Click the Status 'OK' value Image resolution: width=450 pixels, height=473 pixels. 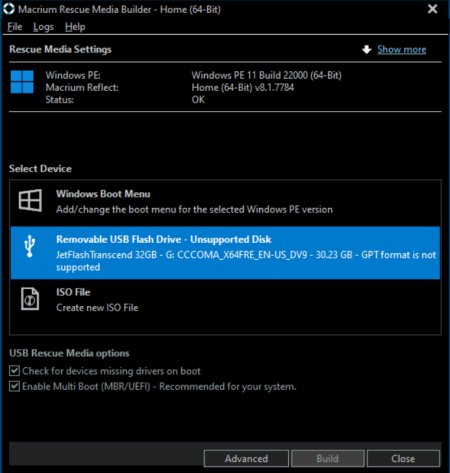[x=198, y=100]
